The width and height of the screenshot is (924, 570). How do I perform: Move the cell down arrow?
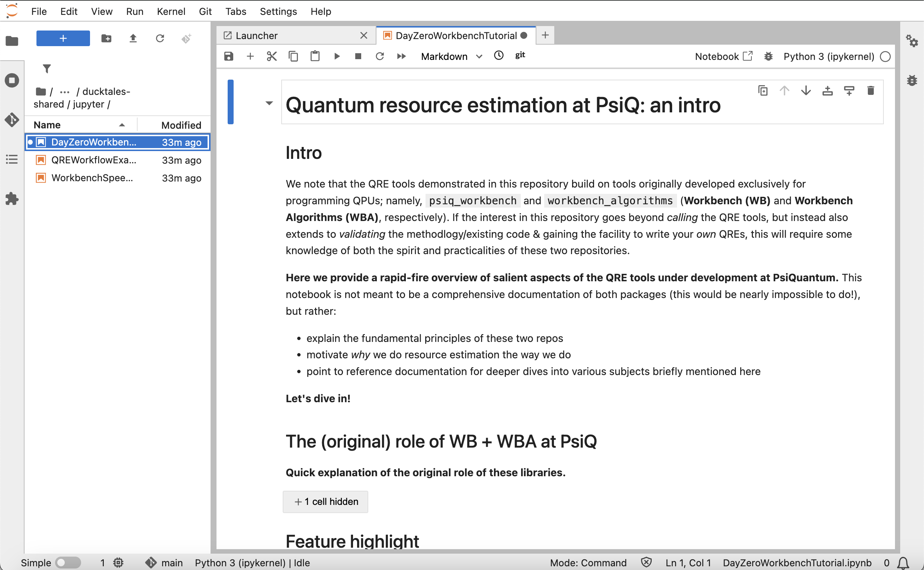click(x=806, y=91)
